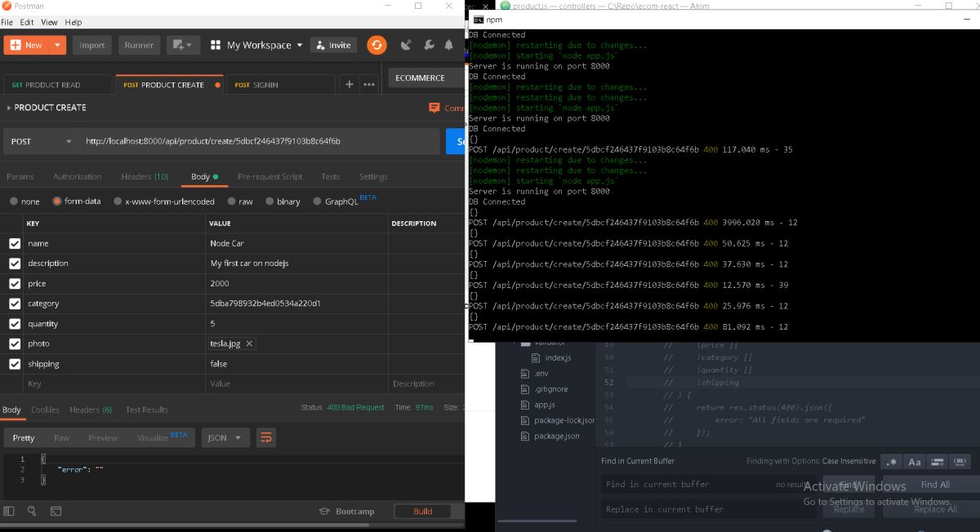This screenshot has height=532, width=980.
Task: Uncheck the name key row
Action: pos(15,243)
